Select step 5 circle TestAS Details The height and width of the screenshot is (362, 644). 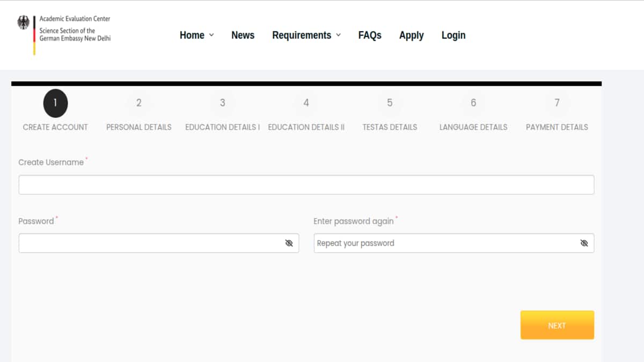point(390,103)
